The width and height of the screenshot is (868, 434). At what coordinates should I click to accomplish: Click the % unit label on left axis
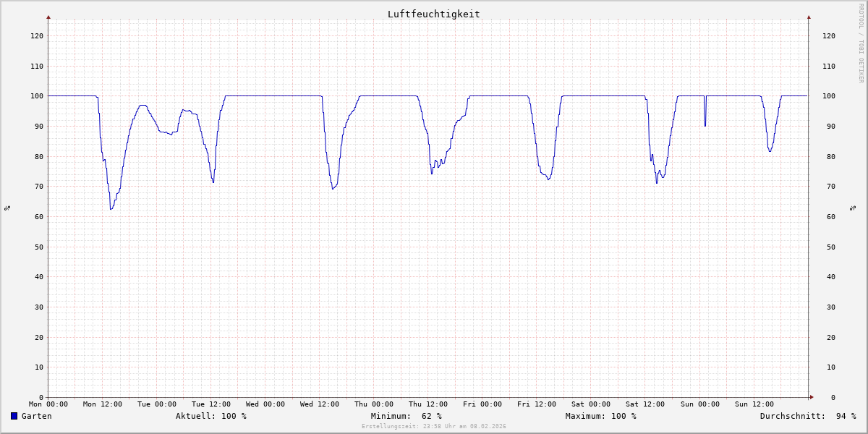[7, 208]
